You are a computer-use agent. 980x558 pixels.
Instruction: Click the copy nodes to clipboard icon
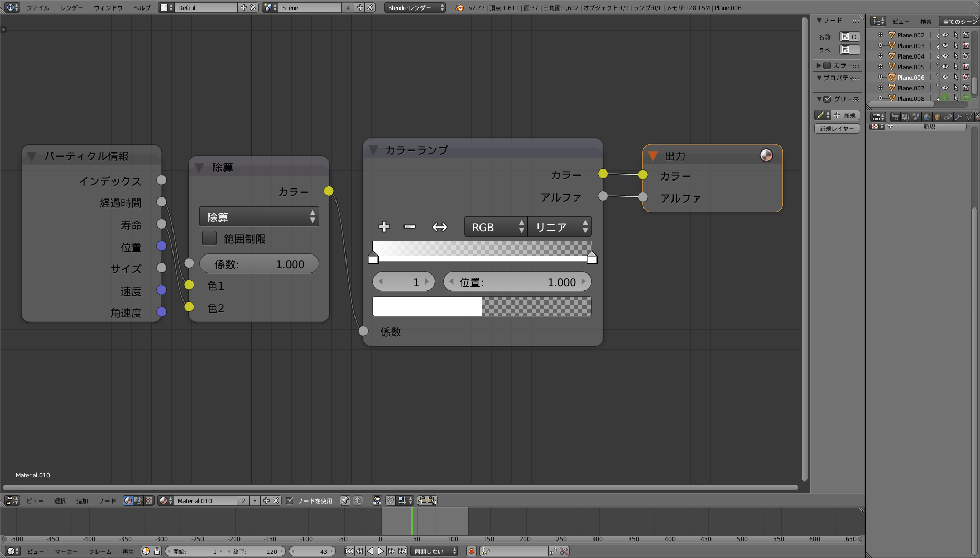421,500
